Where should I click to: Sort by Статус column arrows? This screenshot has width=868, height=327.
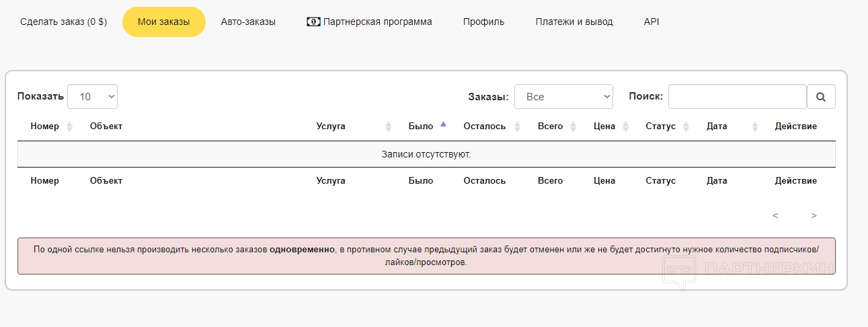pos(686,126)
